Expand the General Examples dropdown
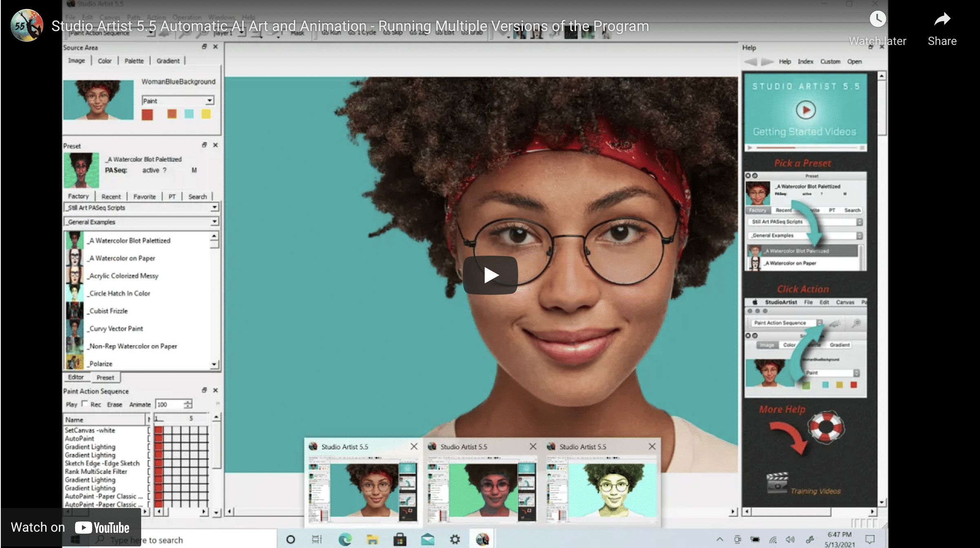This screenshot has height=548, width=980. pyautogui.click(x=215, y=221)
